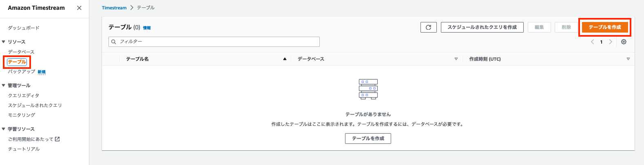Viewport: 644px width, 165px height.
Task: Click テーブル名 column header
Action: (137, 59)
